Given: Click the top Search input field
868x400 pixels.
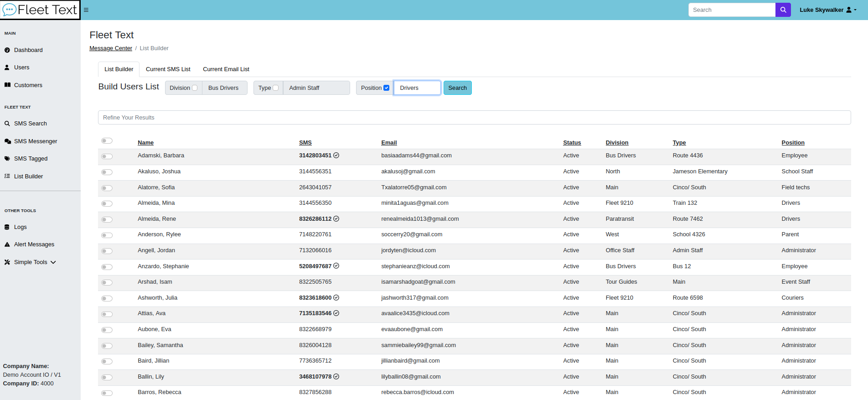Looking at the screenshot, I should tap(732, 10).
